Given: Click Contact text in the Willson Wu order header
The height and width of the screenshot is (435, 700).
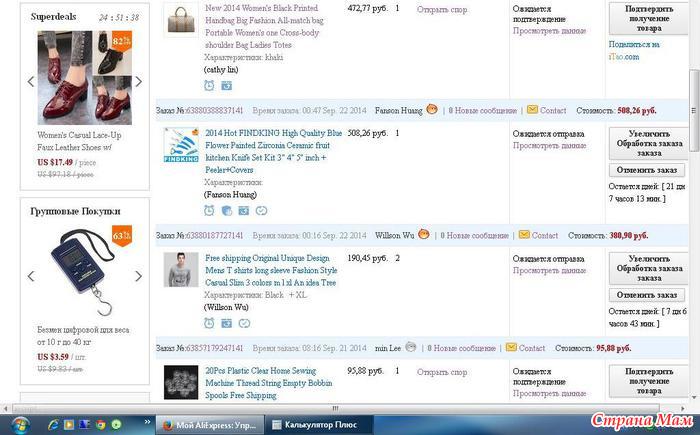Looking at the screenshot, I should coord(545,235).
